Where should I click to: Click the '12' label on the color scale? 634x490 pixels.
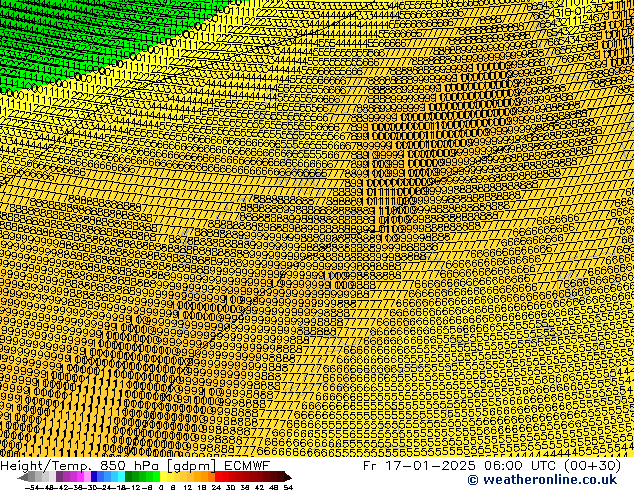point(188,488)
